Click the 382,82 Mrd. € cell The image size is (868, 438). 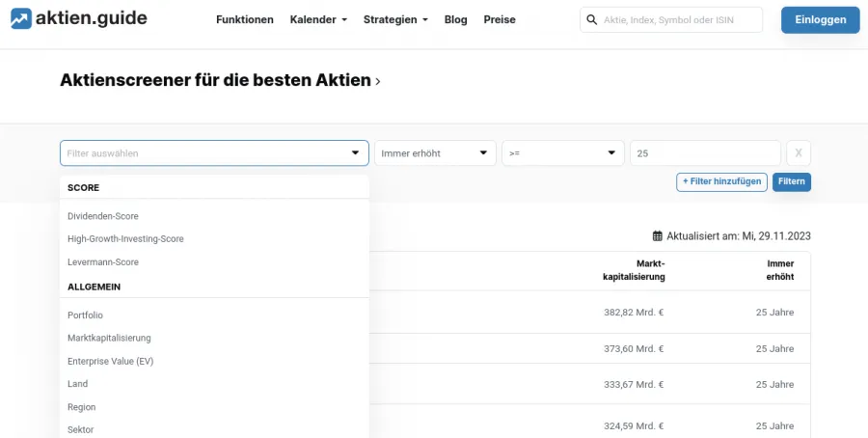[x=634, y=313]
